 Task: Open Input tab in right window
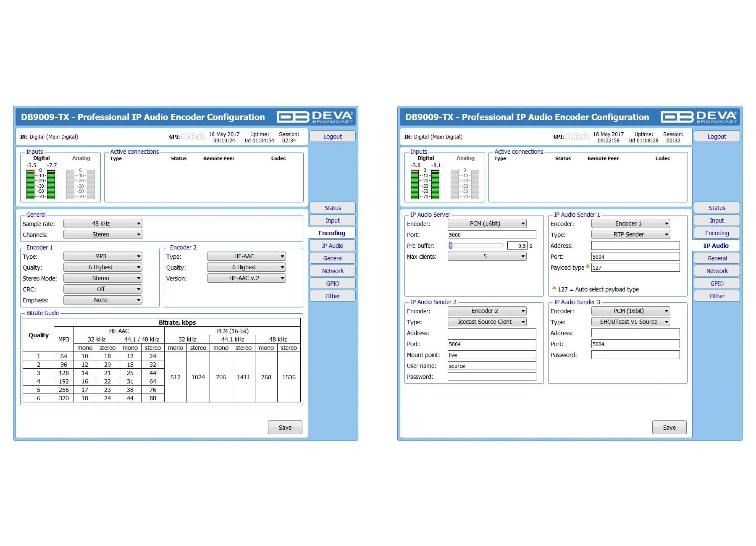coord(717,220)
